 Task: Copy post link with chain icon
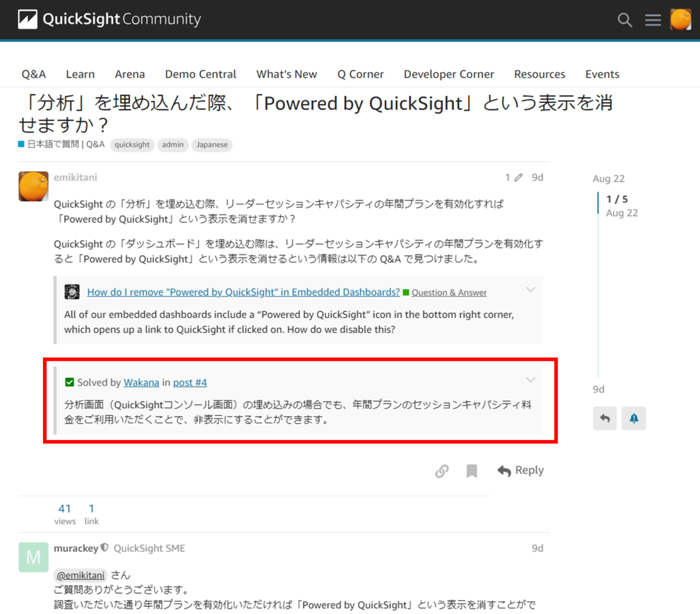tap(442, 471)
